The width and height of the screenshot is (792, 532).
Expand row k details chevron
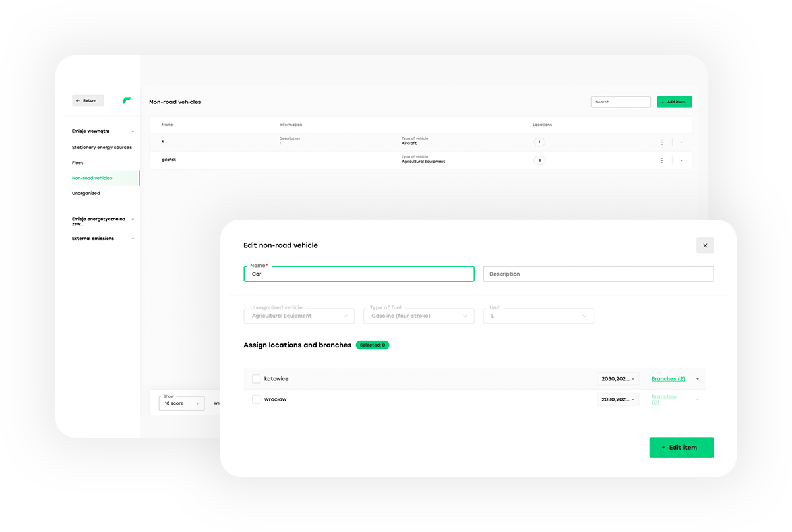point(681,142)
